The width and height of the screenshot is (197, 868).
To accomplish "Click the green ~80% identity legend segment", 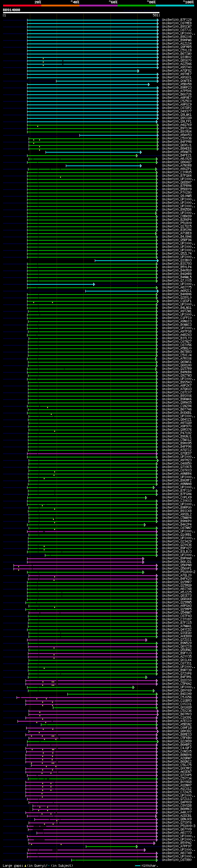I will point(137,6).
